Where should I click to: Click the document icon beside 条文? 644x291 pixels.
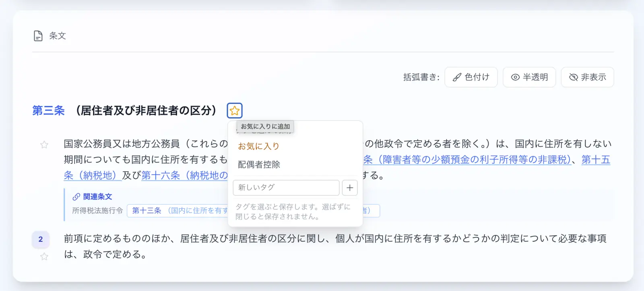38,36
